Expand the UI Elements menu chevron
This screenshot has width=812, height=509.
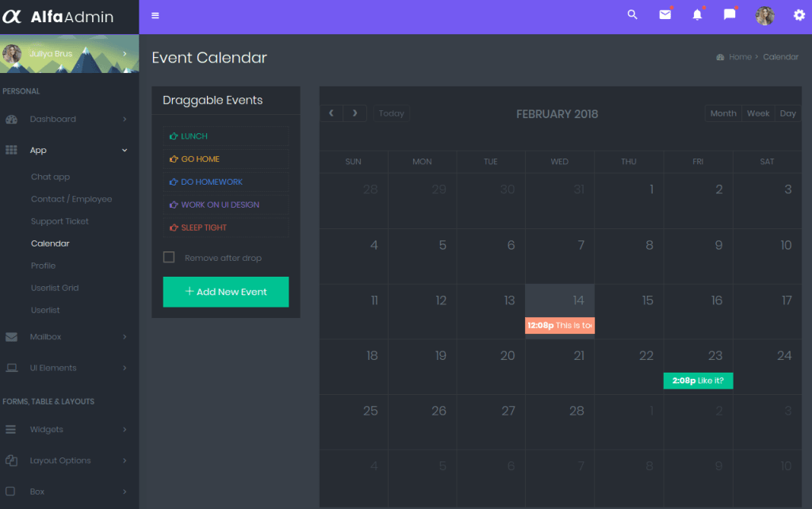(x=124, y=368)
